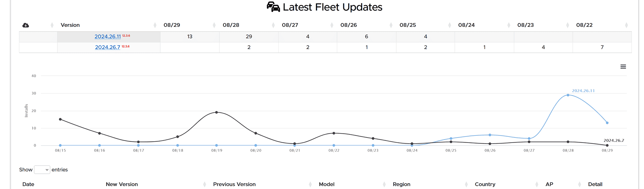Click the 2024.26.11 data point at 08/29
The width and height of the screenshot is (644, 189).
607,123
